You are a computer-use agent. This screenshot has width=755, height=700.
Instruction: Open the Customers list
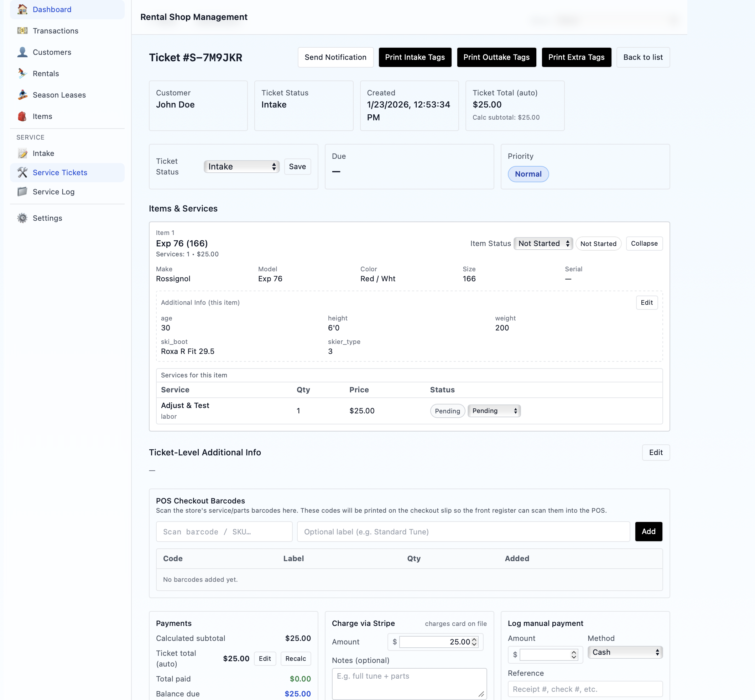(52, 52)
